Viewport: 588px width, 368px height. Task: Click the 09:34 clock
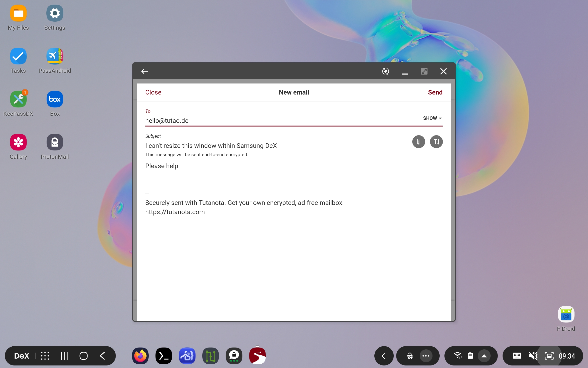pyautogui.click(x=567, y=356)
